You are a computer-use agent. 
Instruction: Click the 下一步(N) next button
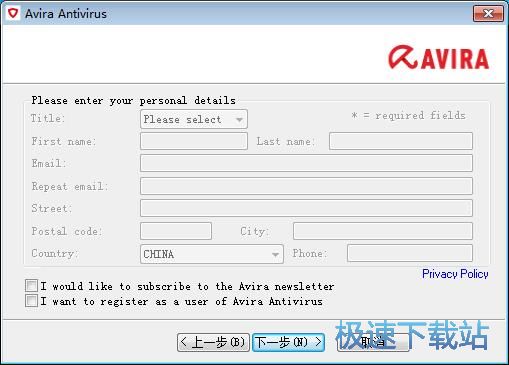(x=289, y=342)
